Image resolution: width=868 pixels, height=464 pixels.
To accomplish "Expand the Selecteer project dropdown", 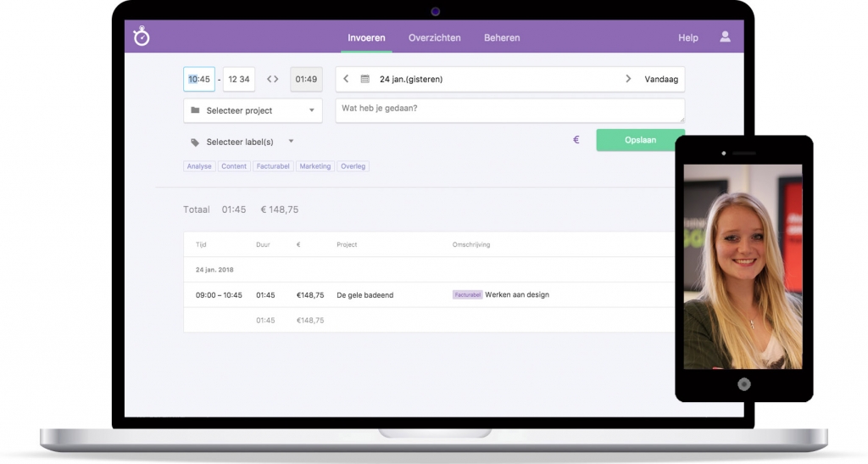I will (253, 111).
